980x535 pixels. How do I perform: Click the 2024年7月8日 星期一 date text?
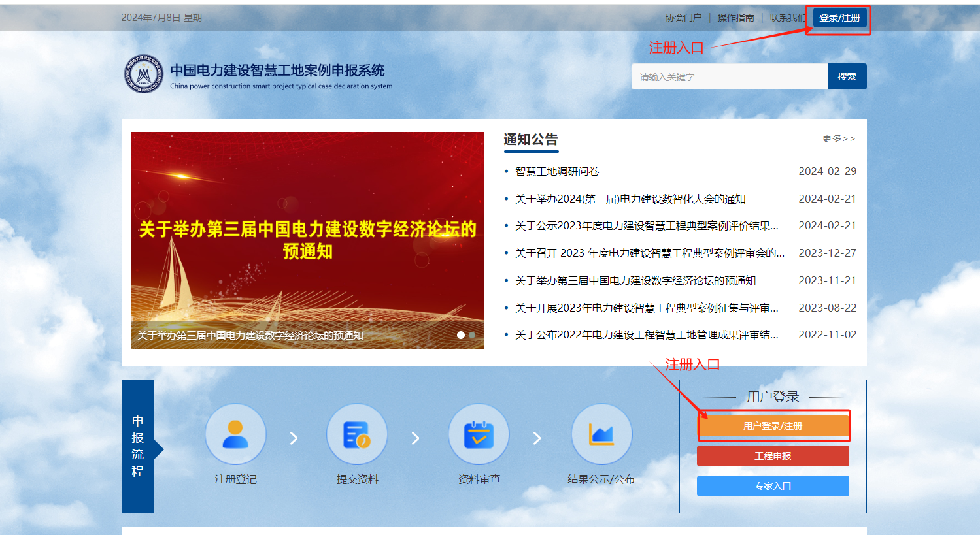pos(166,18)
